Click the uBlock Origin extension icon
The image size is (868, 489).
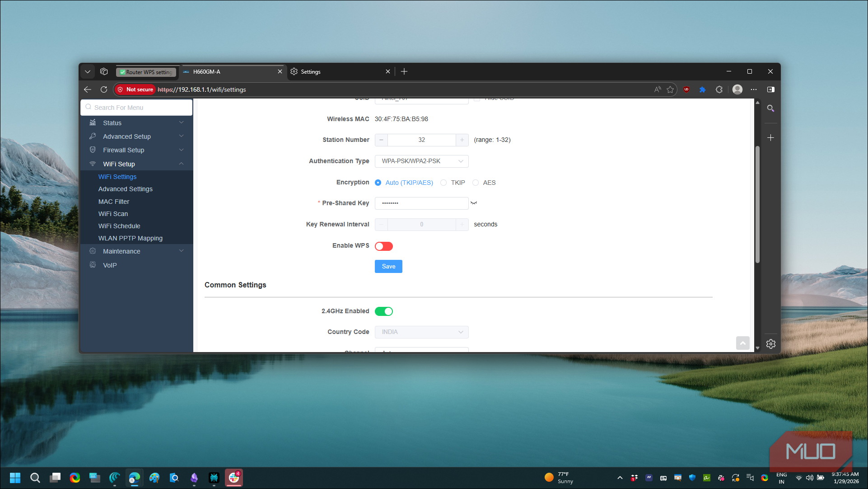(x=686, y=89)
